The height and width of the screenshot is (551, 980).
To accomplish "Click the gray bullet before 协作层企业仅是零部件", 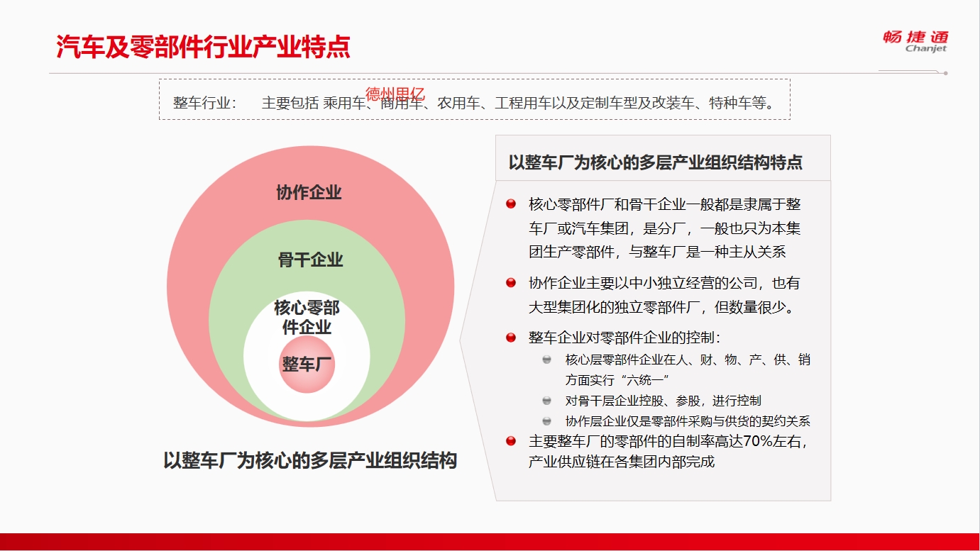I will point(547,421).
